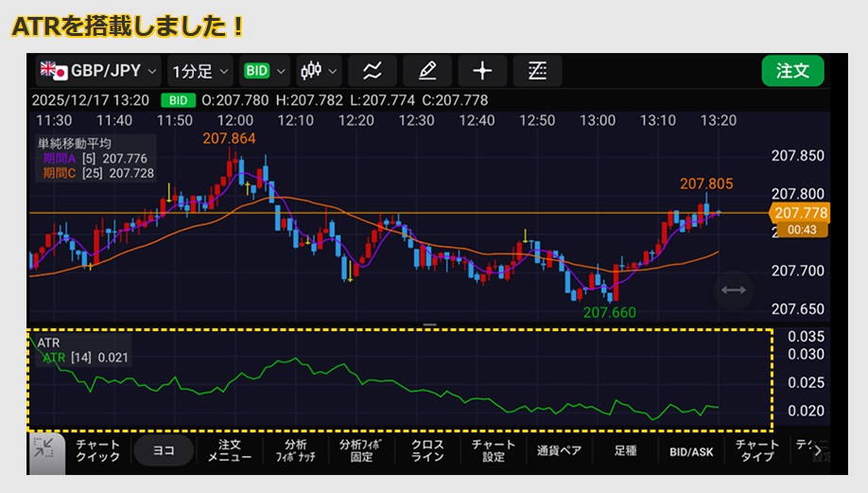This screenshot has width=868, height=493.
Task: Toggle BID/ASK in the bottom menu
Action: click(x=691, y=451)
